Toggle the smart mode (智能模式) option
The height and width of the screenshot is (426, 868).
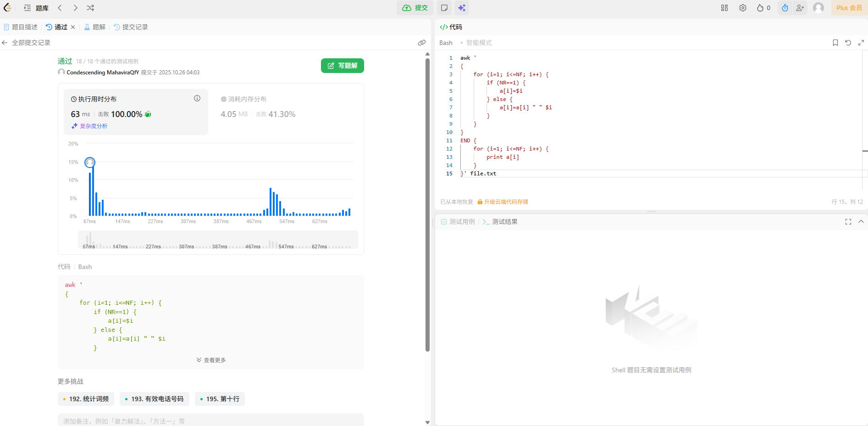tap(479, 43)
